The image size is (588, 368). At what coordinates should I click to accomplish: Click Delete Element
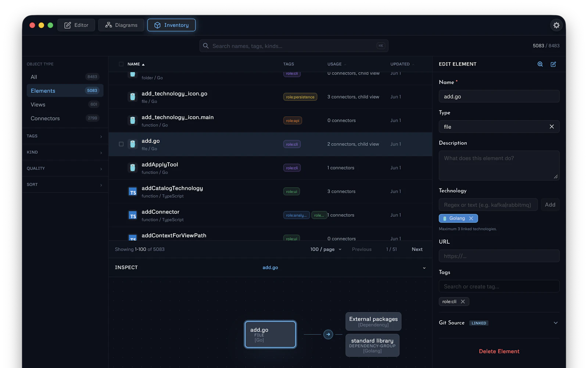[499, 351]
